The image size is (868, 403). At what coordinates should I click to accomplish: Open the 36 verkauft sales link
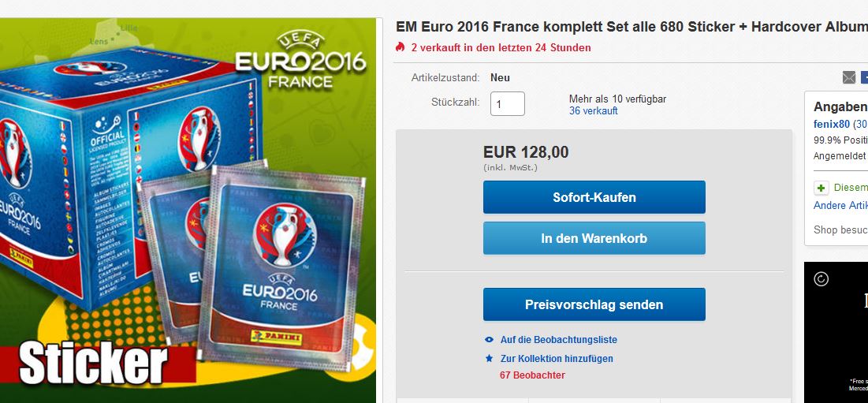[x=593, y=110]
